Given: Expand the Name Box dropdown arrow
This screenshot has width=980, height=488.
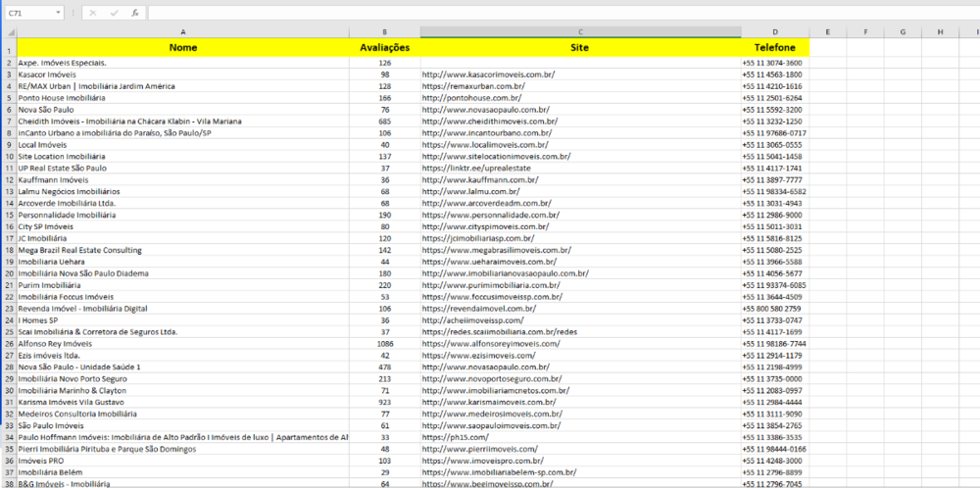Looking at the screenshot, I should 58,13.
